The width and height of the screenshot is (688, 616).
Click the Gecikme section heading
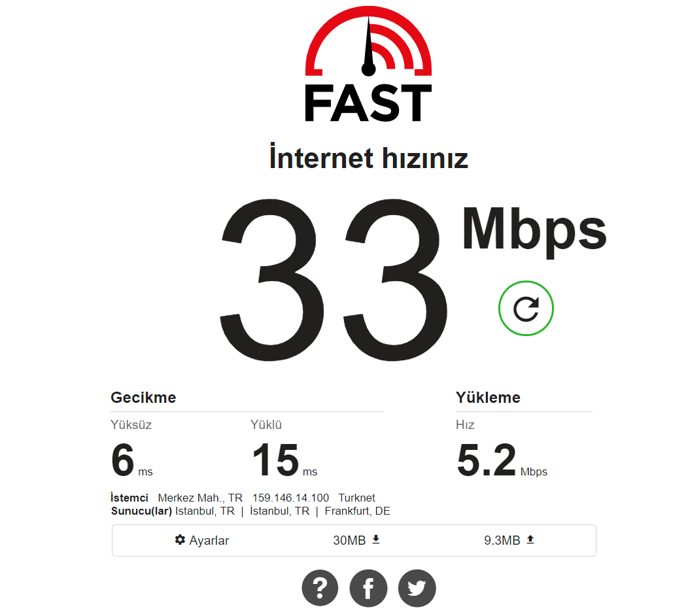(143, 397)
